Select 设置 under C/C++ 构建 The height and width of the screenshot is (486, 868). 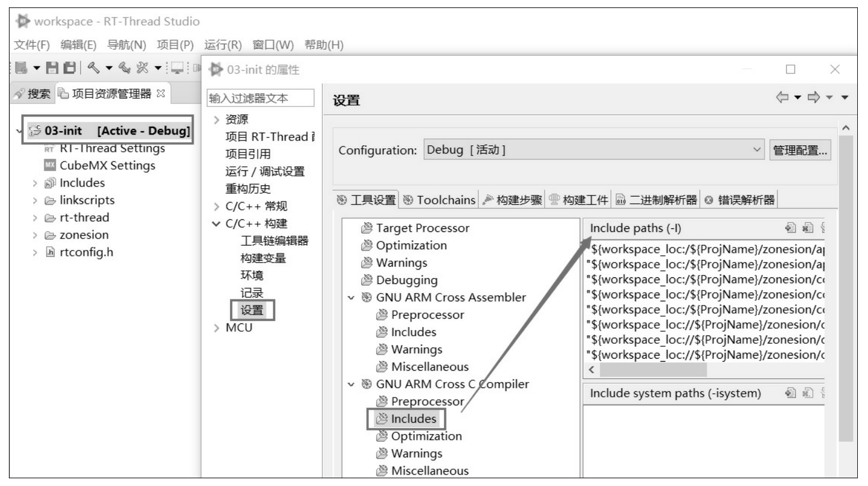251,310
